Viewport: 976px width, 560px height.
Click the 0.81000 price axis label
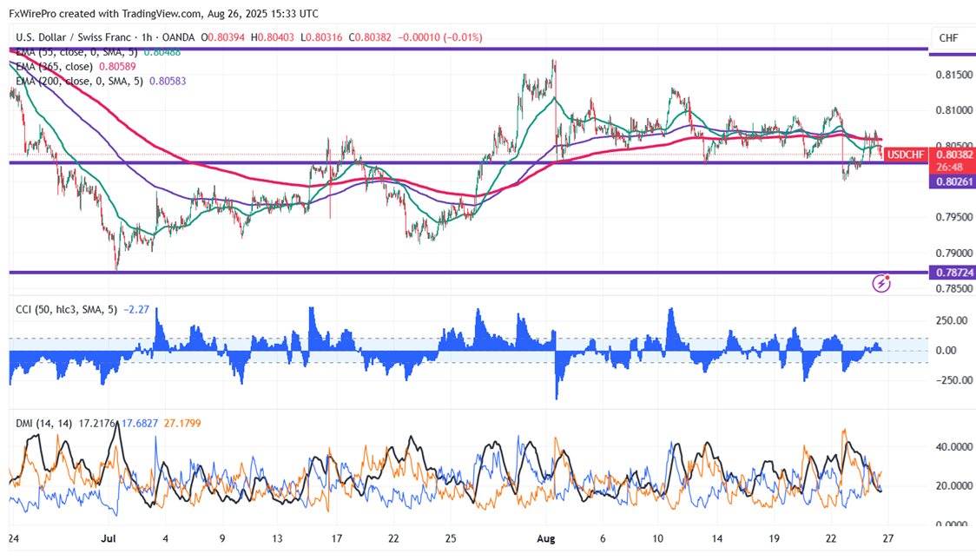tap(954, 111)
